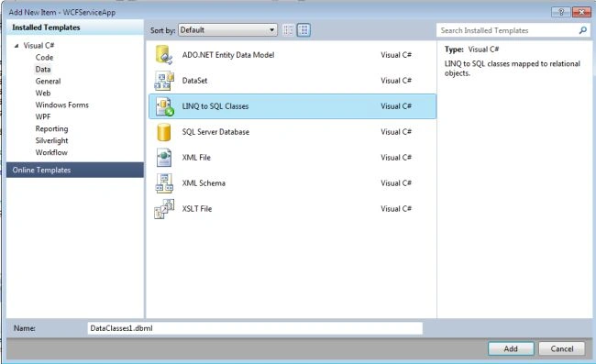Select the Silverlight category
Viewport: 596px width, 364px height.
point(51,140)
